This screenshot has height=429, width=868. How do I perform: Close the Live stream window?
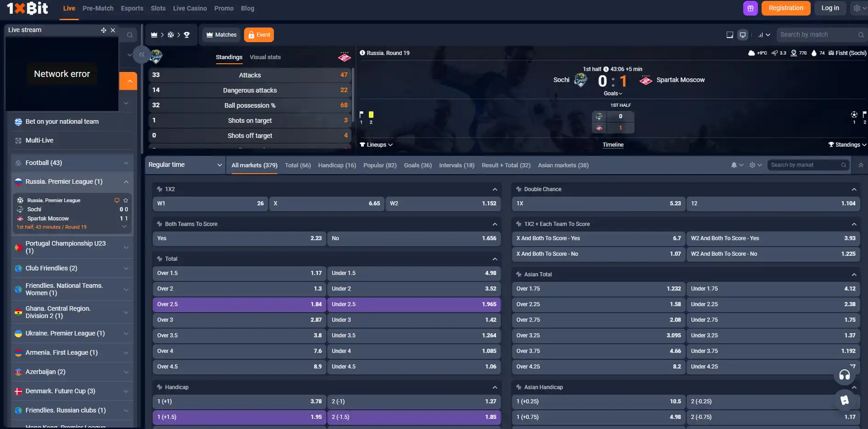pyautogui.click(x=113, y=30)
